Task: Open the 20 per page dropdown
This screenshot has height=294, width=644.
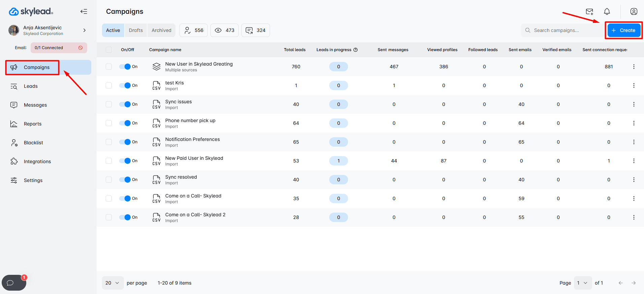Action: (x=113, y=283)
